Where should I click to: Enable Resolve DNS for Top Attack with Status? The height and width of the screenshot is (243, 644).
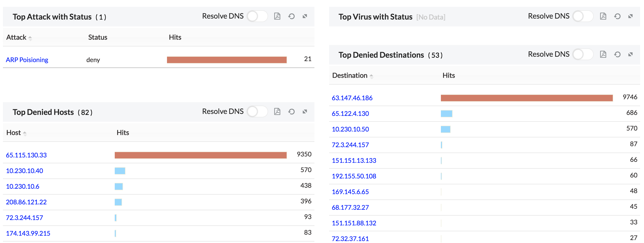pyautogui.click(x=257, y=16)
